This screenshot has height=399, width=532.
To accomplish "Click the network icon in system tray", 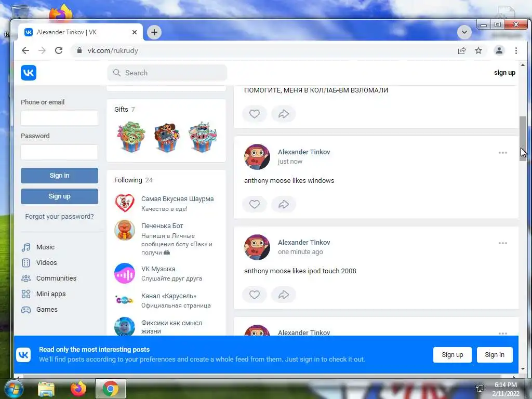I will coord(480,389).
